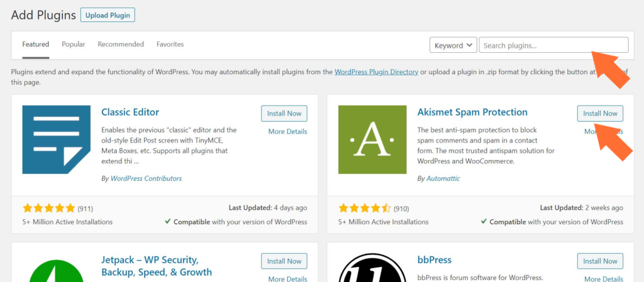
Task: Click Classic Editor's "5+ Million Active Installations"
Action: (x=67, y=222)
